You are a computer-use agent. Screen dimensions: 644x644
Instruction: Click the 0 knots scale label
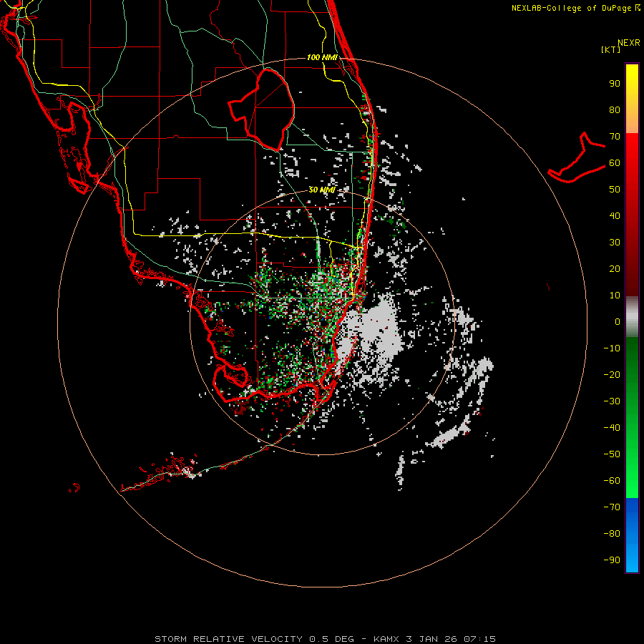coord(618,322)
